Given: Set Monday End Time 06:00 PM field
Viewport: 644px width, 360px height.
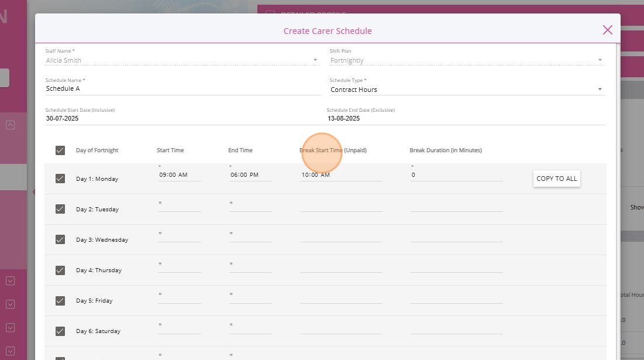Looking at the screenshot, I should point(250,174).
